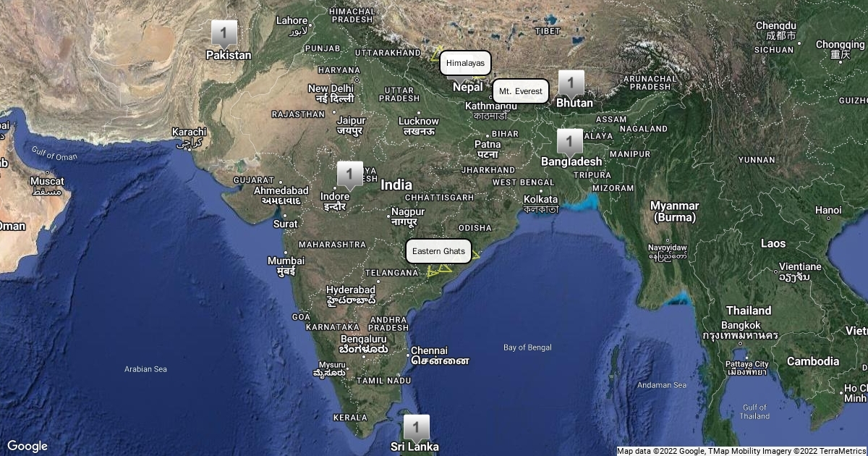Click the Map data copyright text
868x456 pixels.
[x=741, y=451]
